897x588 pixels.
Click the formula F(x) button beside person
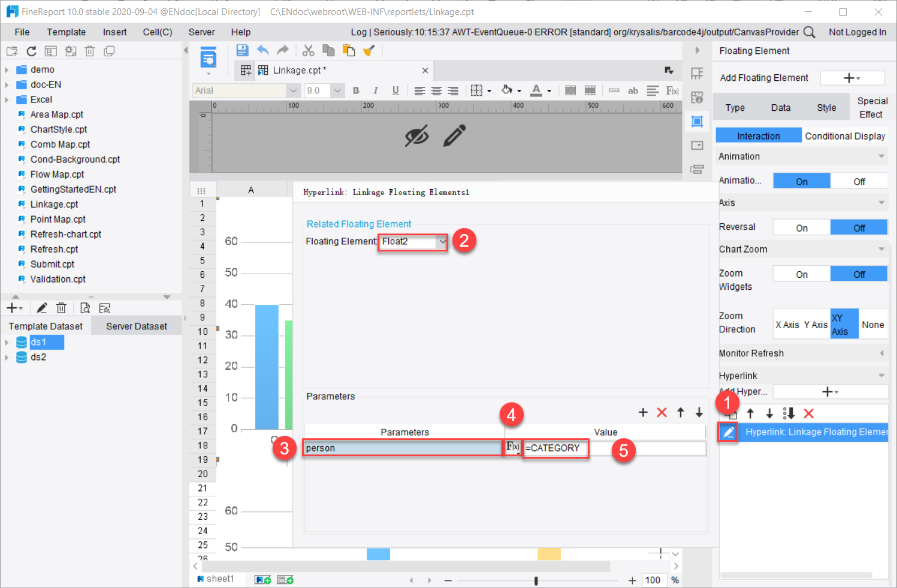[x=513, y=447]
